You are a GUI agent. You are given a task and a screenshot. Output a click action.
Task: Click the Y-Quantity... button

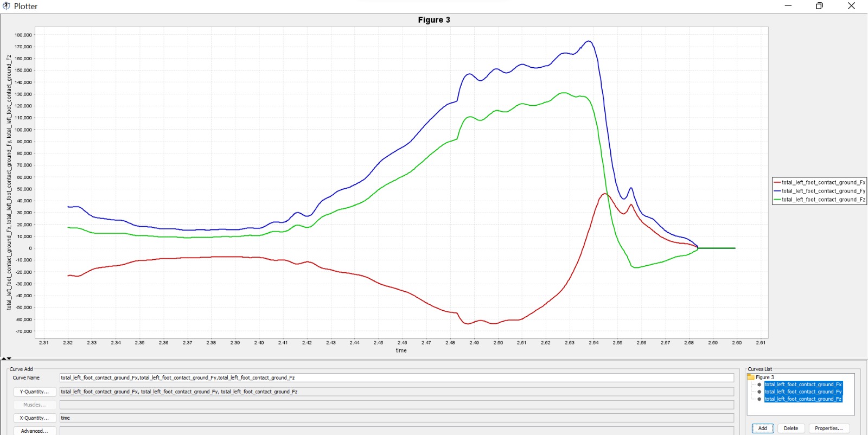[x=35, y=392]
